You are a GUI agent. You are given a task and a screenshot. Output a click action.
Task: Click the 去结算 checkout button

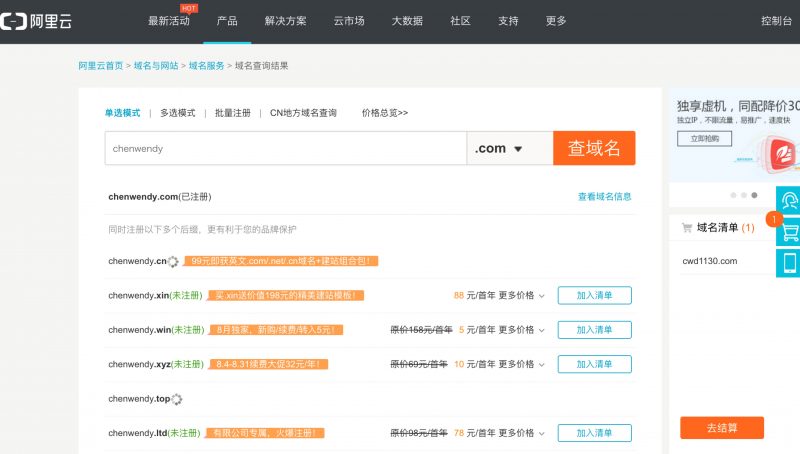(x=722, y=427)
